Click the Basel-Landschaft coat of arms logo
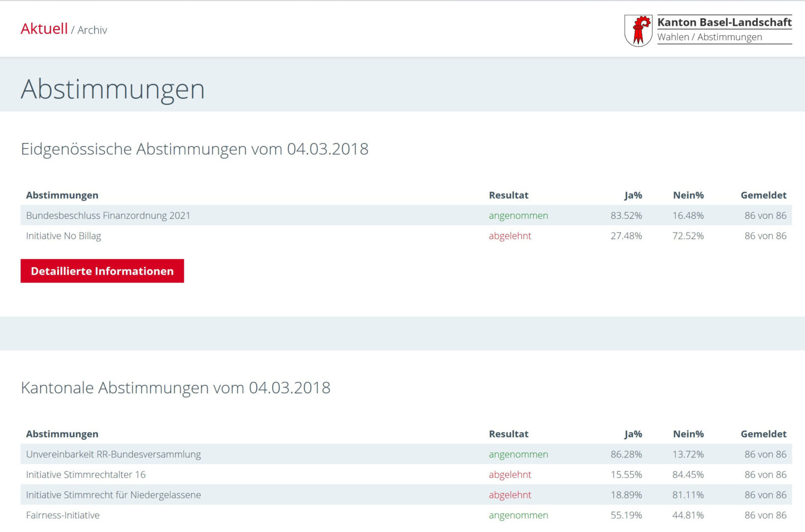805x532 pixels. (638, 30)
